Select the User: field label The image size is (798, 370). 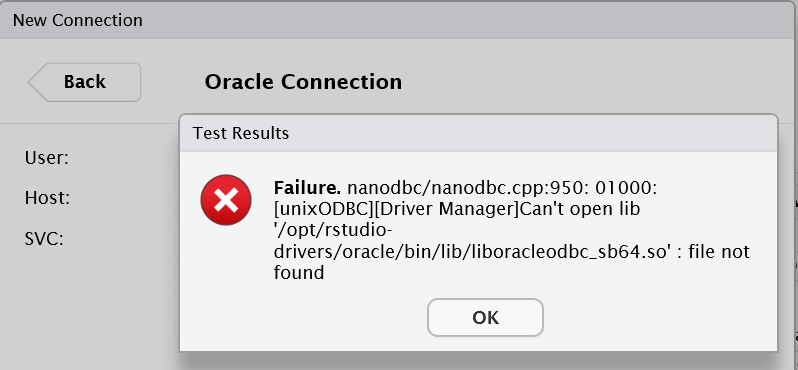(46, 158)
